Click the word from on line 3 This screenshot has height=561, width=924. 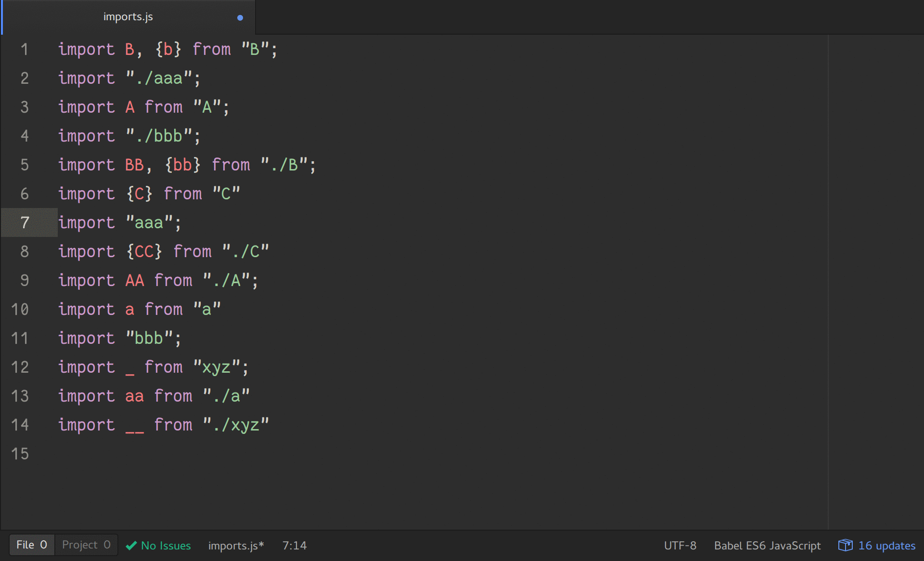pyautogui.click(x=164, y=107)
